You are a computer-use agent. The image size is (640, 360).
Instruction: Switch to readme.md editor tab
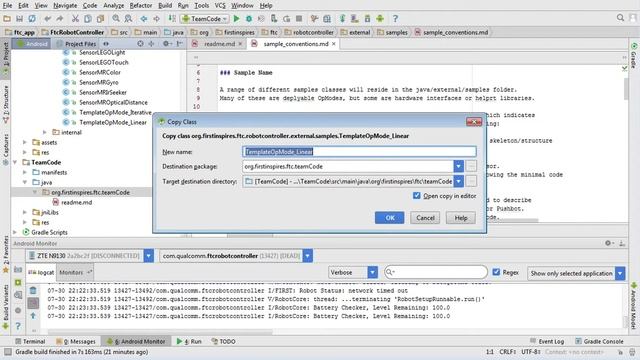(219, 44)
